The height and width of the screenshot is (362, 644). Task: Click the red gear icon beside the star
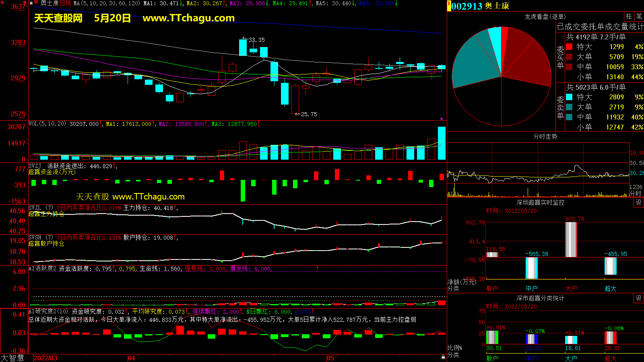point(37,3)
